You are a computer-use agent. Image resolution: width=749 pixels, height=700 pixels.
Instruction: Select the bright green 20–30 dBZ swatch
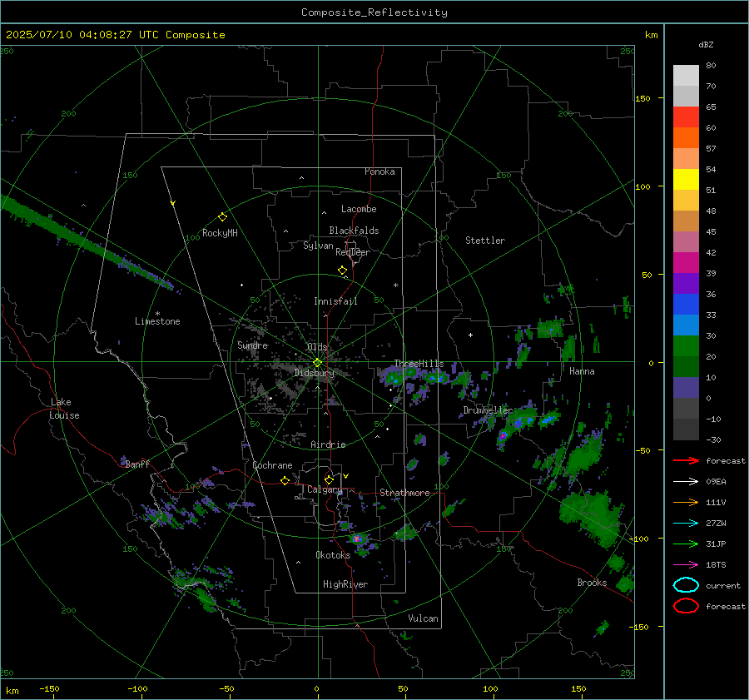tap(686, 345)
